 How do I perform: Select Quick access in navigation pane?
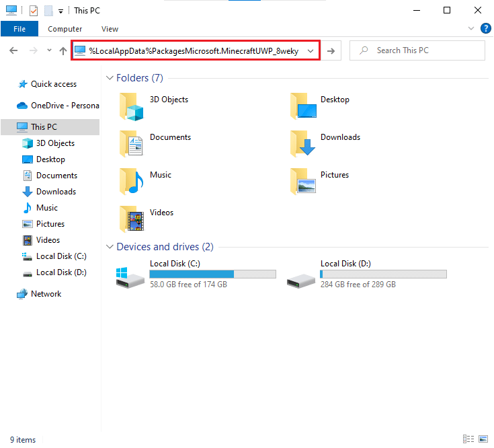pos(53,84)
